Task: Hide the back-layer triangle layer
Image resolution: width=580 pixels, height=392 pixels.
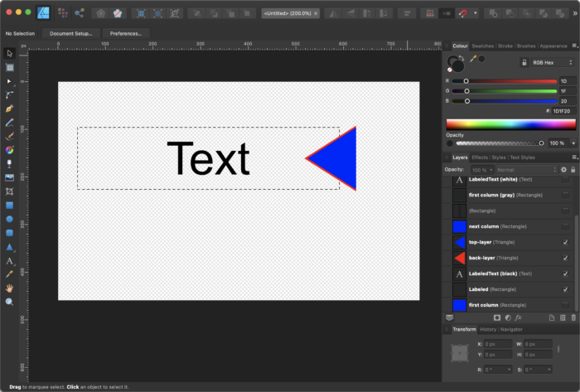Action: pos(565,258)
